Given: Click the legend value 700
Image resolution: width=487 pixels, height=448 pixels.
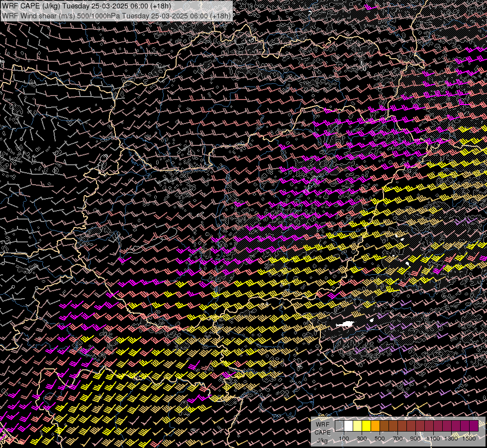Looking at the screenshot, I should [397, 439].
